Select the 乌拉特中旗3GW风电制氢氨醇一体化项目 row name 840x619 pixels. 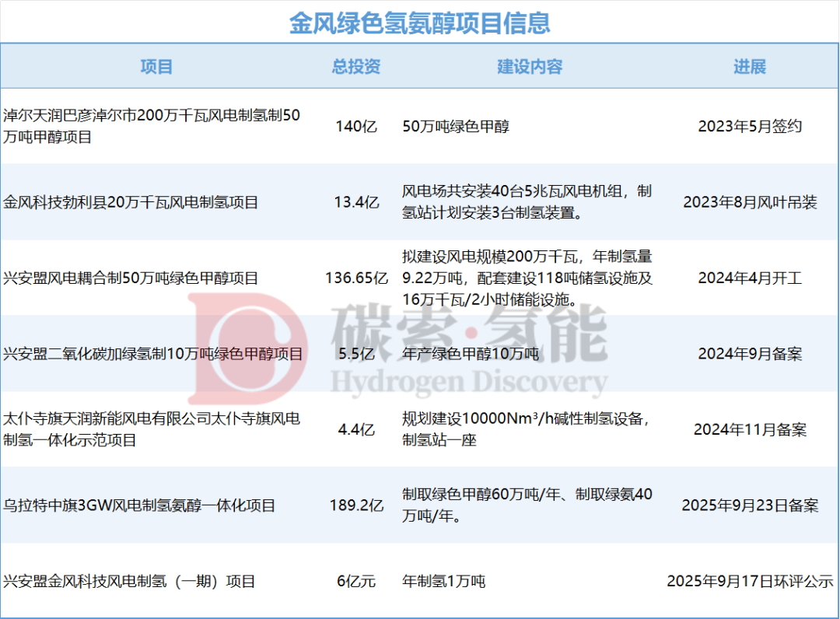point(140,505)
